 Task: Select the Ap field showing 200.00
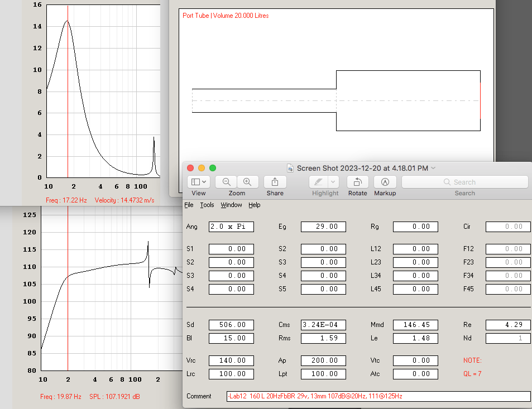(323, 360)
